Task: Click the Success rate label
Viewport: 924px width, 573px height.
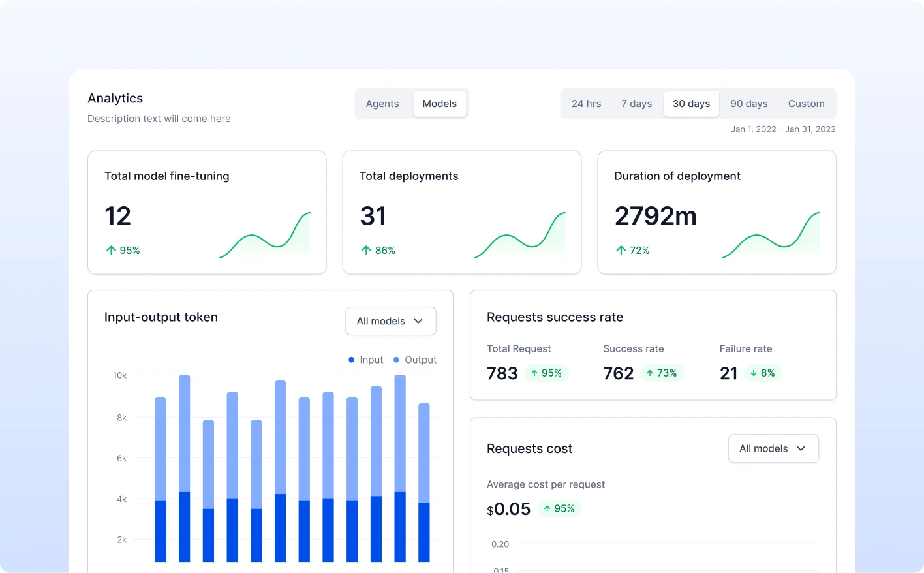Action: (x=634, y=349)
